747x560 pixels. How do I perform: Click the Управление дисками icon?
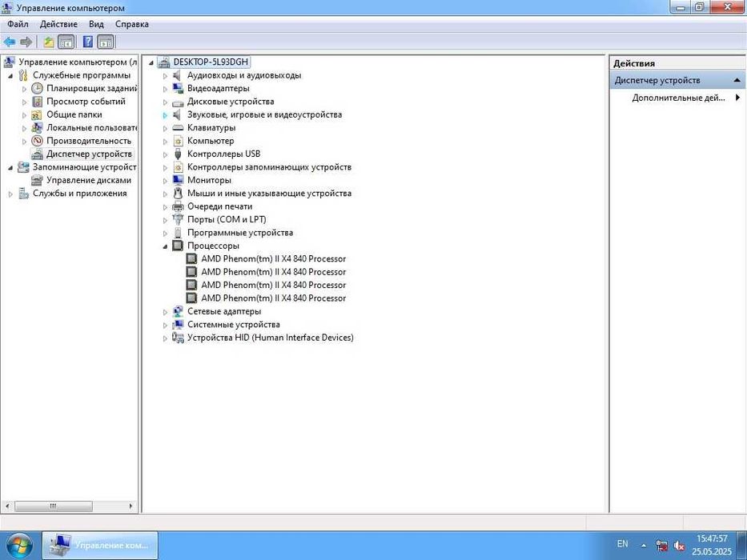click(37, 181)
